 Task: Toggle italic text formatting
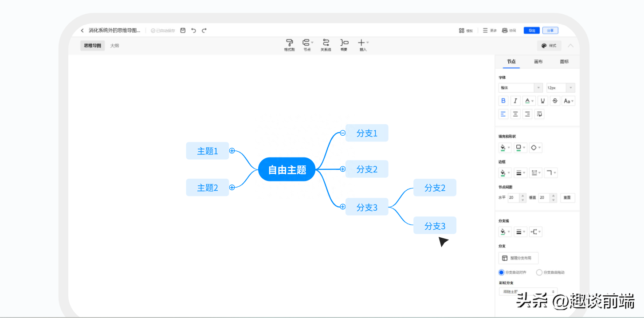[x=515, y=101]
